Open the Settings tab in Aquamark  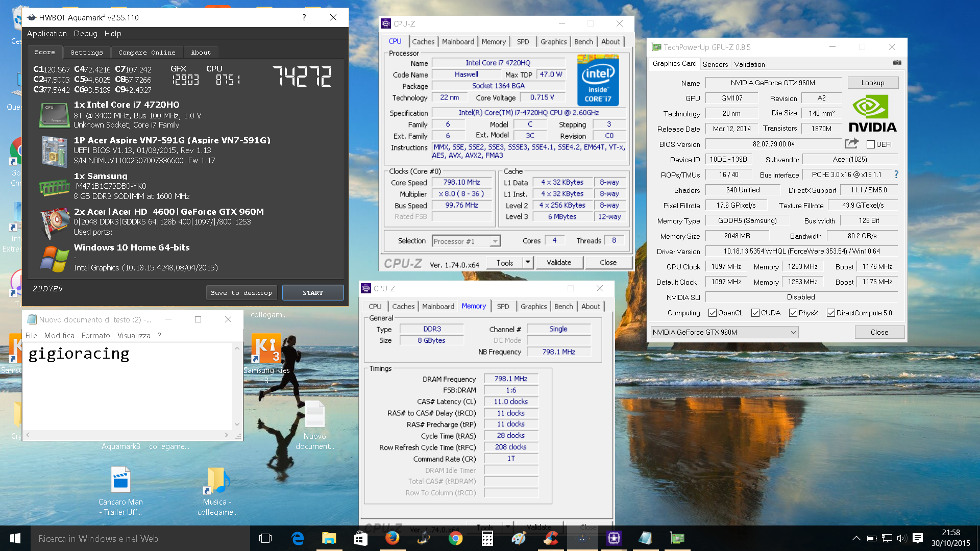[x=87, y=53]
